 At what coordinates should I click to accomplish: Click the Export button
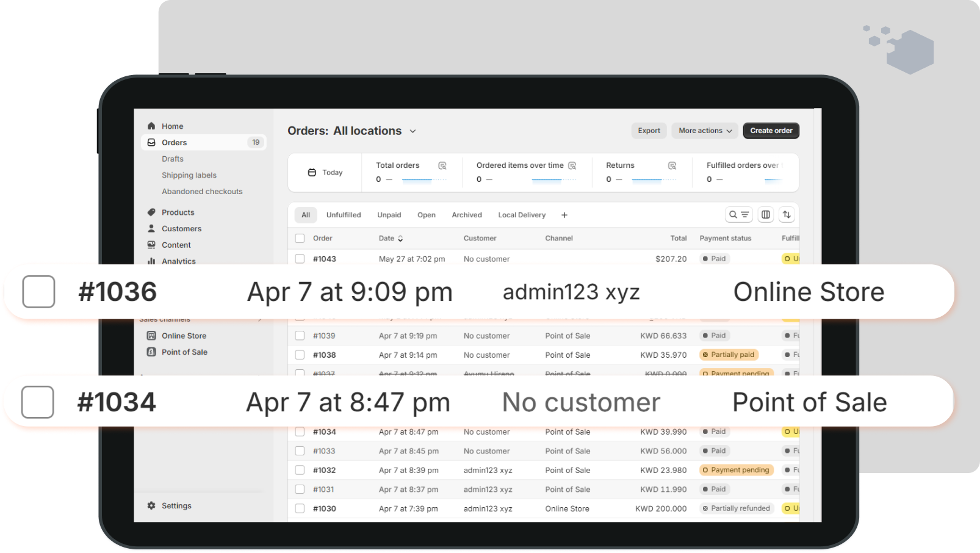(x=649, y=131)
